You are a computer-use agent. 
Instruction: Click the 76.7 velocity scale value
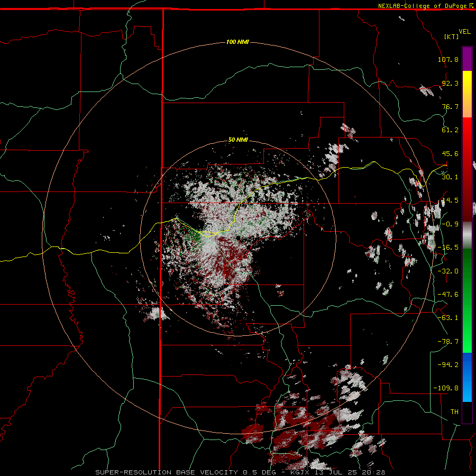point(450,106)
